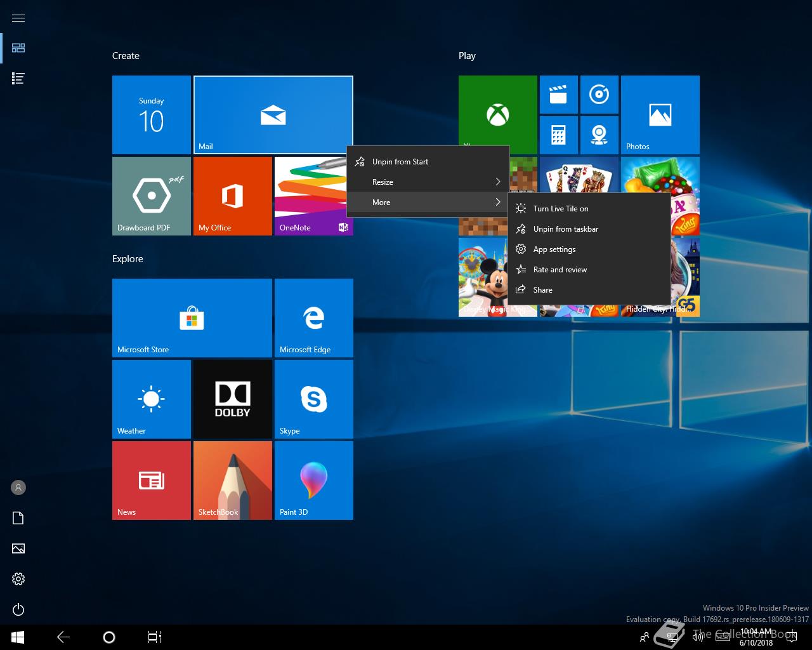Image resolution: width=812 pixels, height=650 pixels.
Task: Expand the Resize submenu
Action: [x=428, y=182]
